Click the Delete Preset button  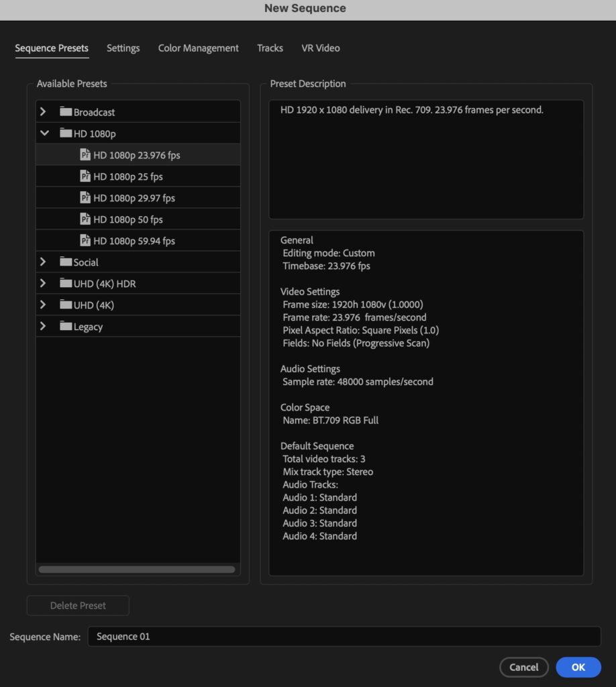pos(78,606)
